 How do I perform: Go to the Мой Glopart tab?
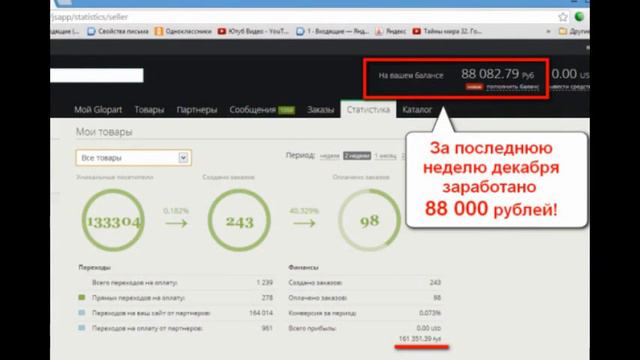98,109
